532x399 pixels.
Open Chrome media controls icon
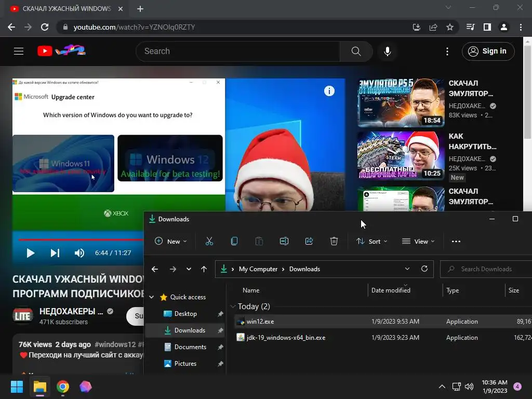[470, 27]
